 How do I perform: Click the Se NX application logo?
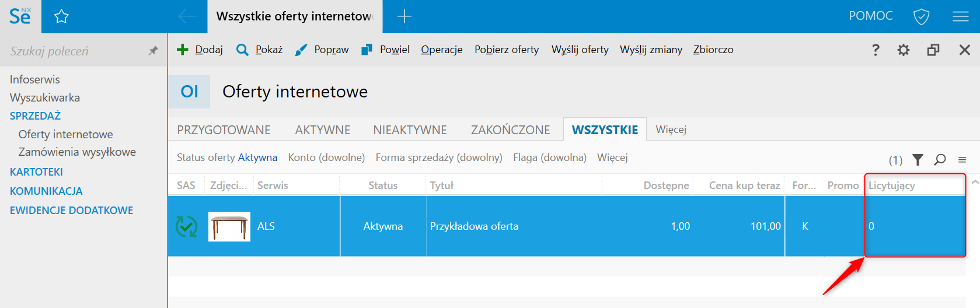[x=20, y=16]
